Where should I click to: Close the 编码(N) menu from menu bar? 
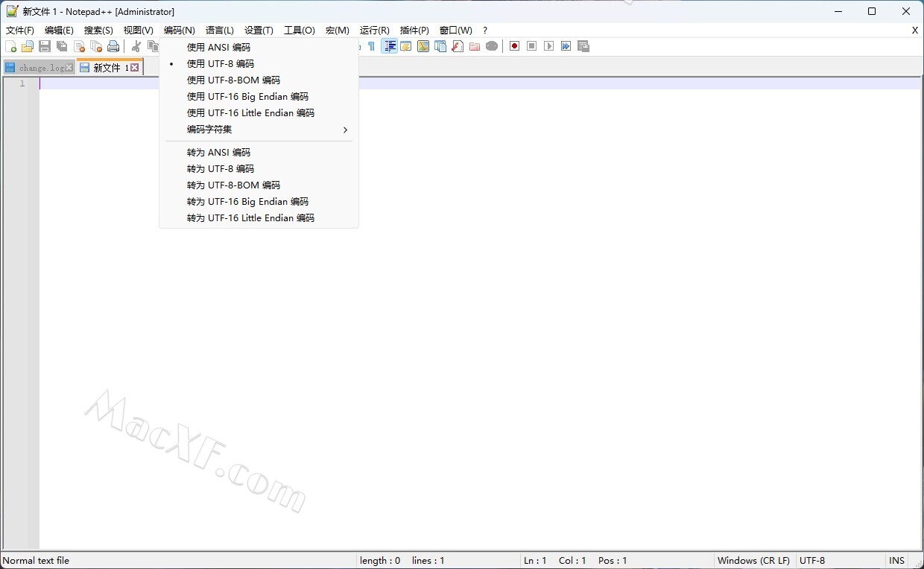pos(180,31)
